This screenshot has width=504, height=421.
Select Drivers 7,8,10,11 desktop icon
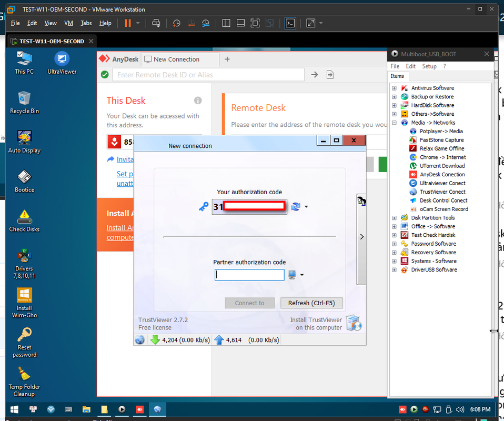tap(24, 264)
